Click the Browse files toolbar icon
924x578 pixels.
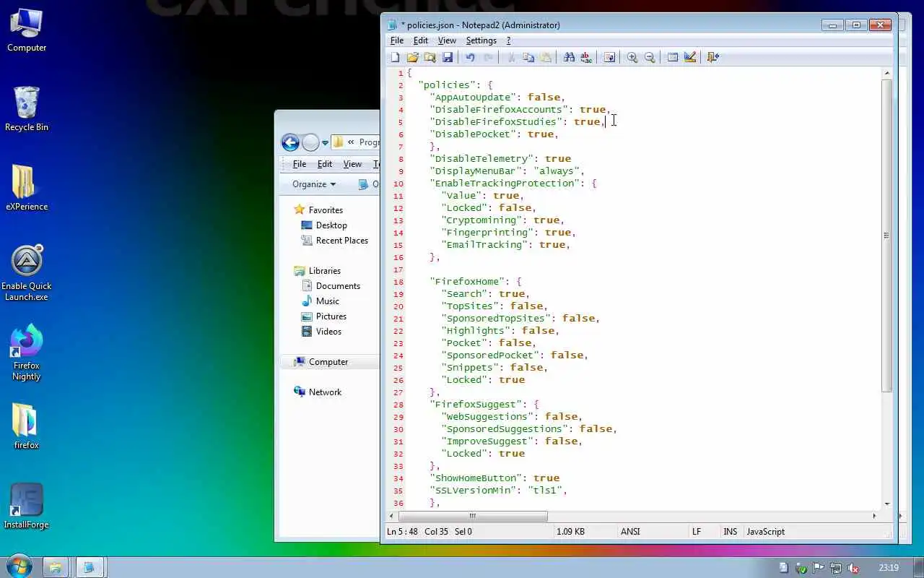(x=430, y=57)
